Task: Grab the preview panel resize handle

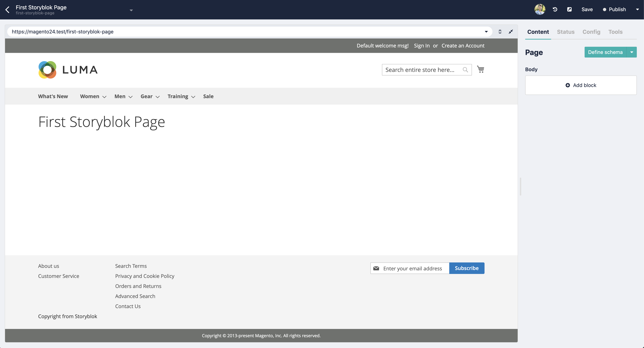Action: pos(521,186)
